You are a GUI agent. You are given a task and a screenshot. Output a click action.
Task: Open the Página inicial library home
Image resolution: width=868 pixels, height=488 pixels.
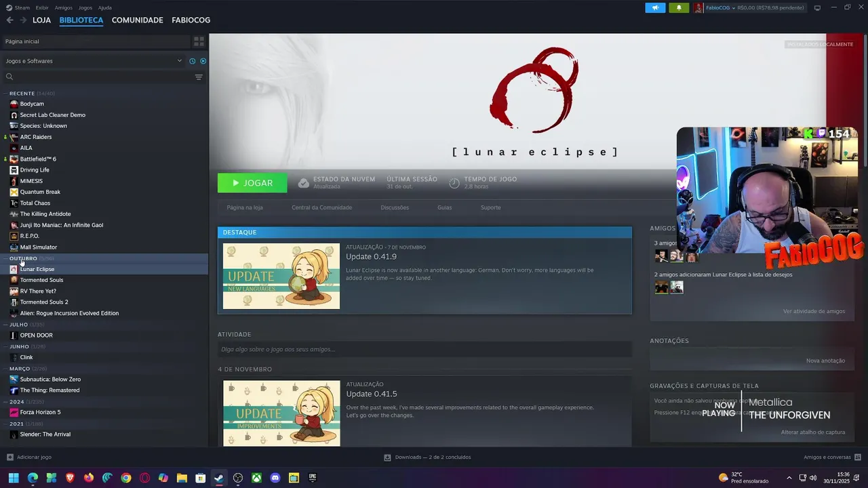click(x=95, y=41)
